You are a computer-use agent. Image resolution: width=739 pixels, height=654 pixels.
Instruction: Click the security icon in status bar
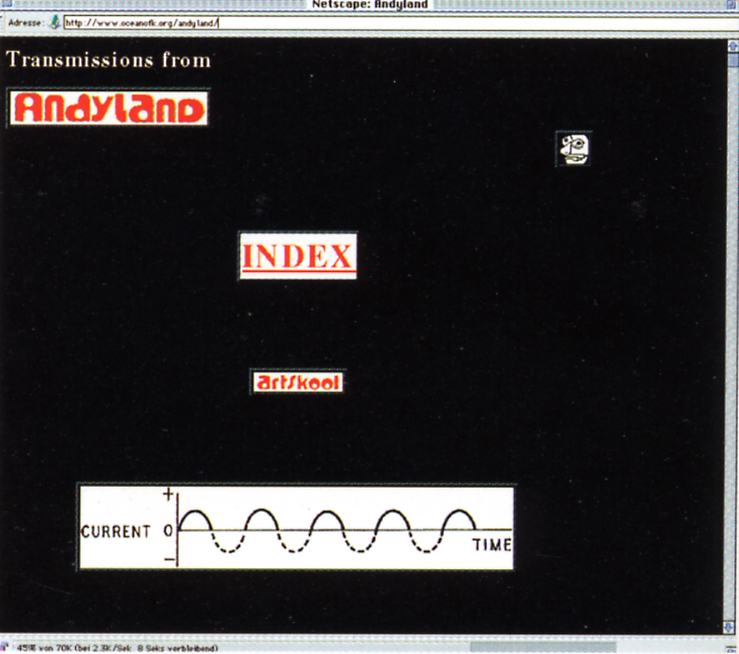[x=4, y=647]
